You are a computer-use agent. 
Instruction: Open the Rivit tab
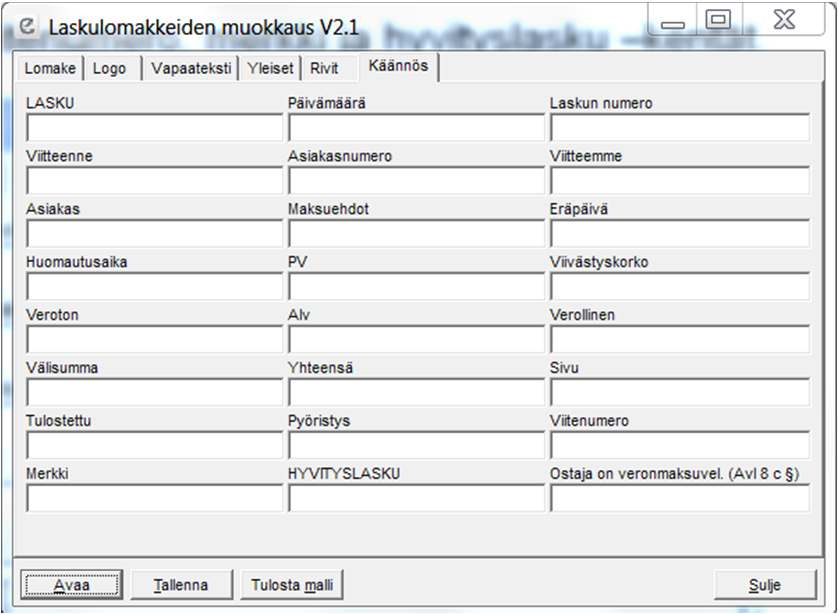(x=326, y=68)
